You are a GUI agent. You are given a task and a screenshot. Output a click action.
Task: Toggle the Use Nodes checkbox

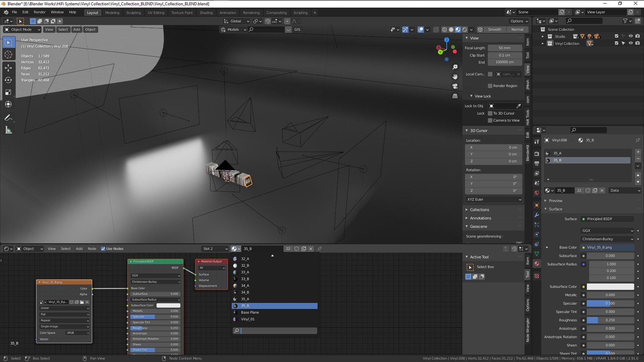(x=103, y=249)
